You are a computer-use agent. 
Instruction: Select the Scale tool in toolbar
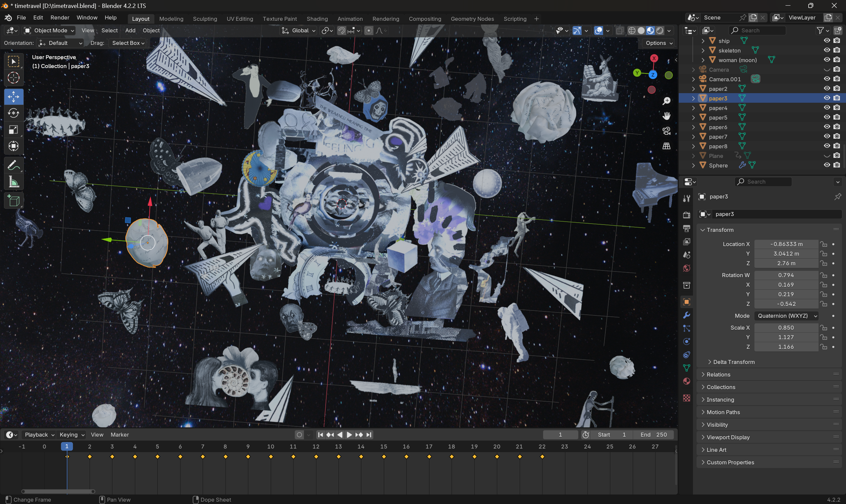tap(14, 130)
